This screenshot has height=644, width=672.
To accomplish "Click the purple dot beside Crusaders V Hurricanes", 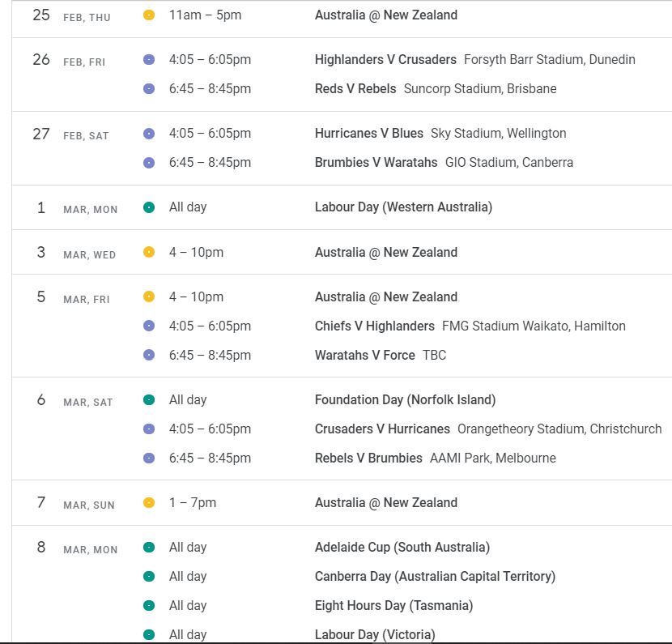I will pos(149,429).
